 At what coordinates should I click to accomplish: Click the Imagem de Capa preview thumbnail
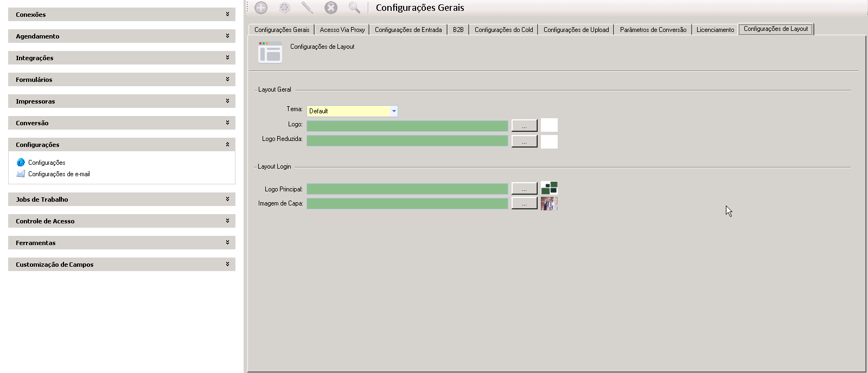[549, 203]
